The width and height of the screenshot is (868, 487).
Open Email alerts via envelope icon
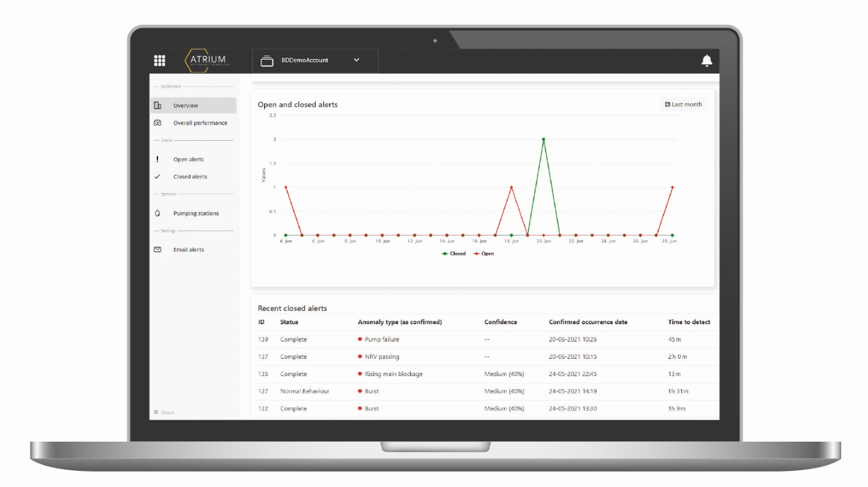tap(157, 249)
